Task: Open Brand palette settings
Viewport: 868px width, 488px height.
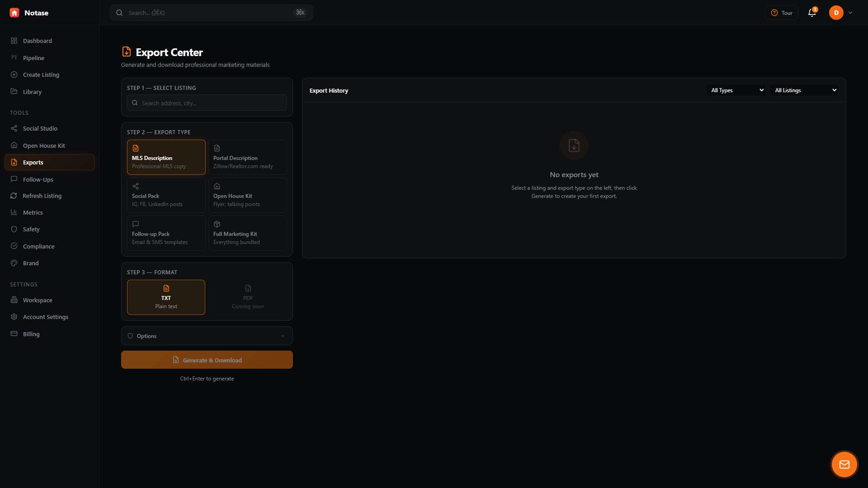Action: point(31,263)
